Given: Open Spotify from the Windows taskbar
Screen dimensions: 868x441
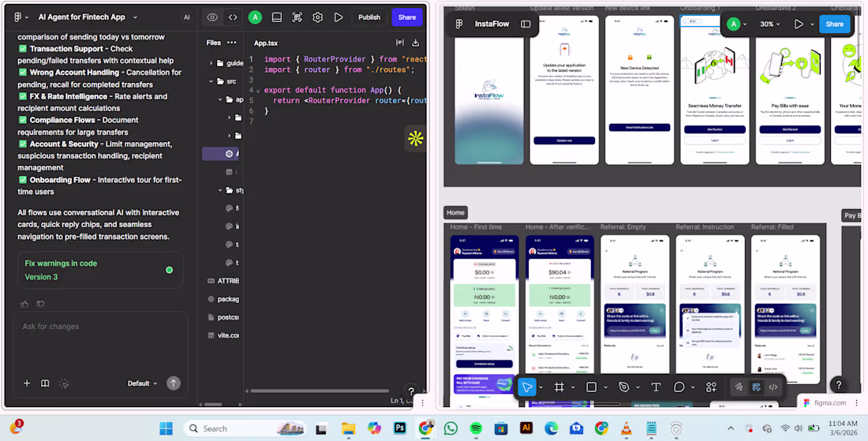Looking at the screenshot, I should [x=476, y=428].
